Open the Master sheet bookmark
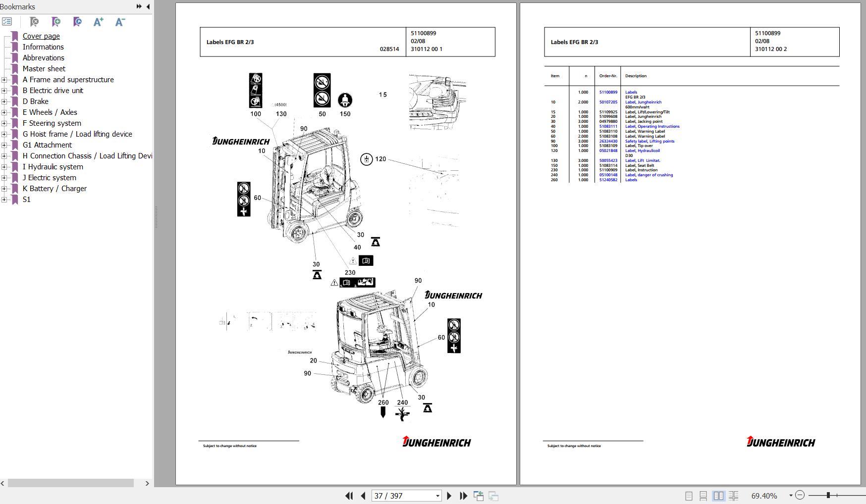866x504 pixels. click(44, 69)
